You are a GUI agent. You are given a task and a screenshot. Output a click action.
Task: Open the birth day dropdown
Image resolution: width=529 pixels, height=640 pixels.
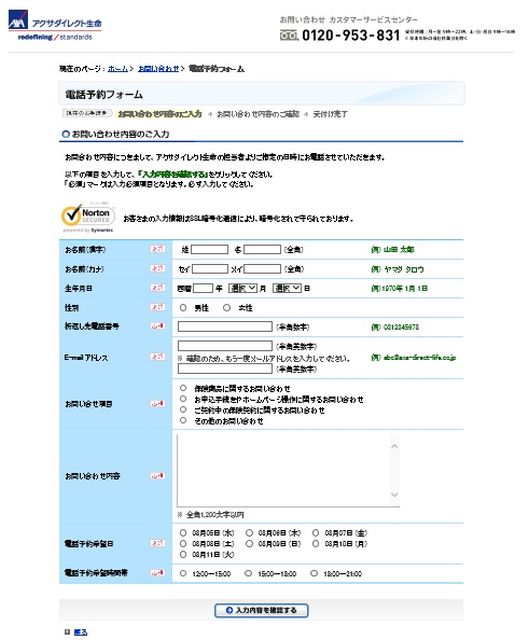click(287, 288)
